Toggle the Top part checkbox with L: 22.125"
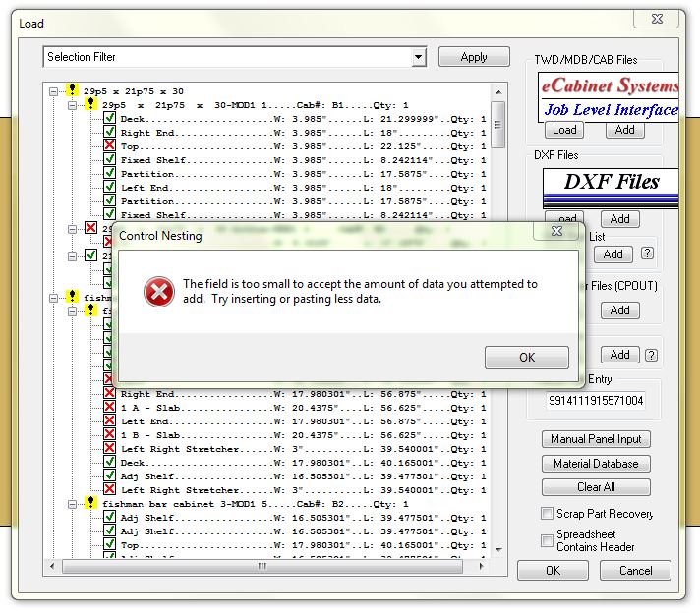Screen dimensions: 700x615 click(109, 146)
